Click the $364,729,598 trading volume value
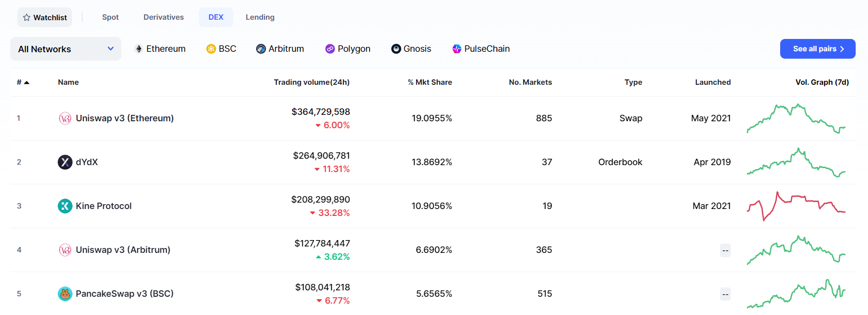The image size is (868, 315). [x=321, y=112]
